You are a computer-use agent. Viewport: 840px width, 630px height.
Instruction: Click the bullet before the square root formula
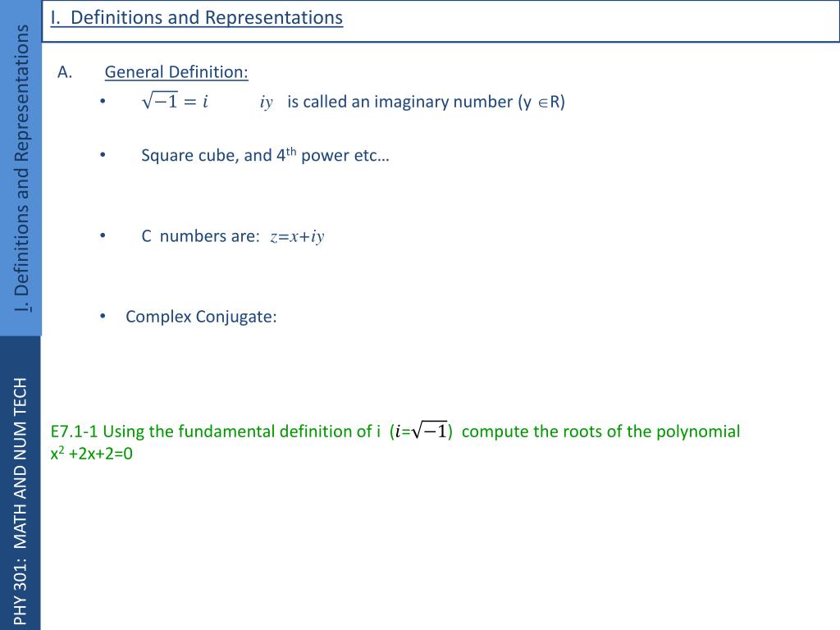103,101
